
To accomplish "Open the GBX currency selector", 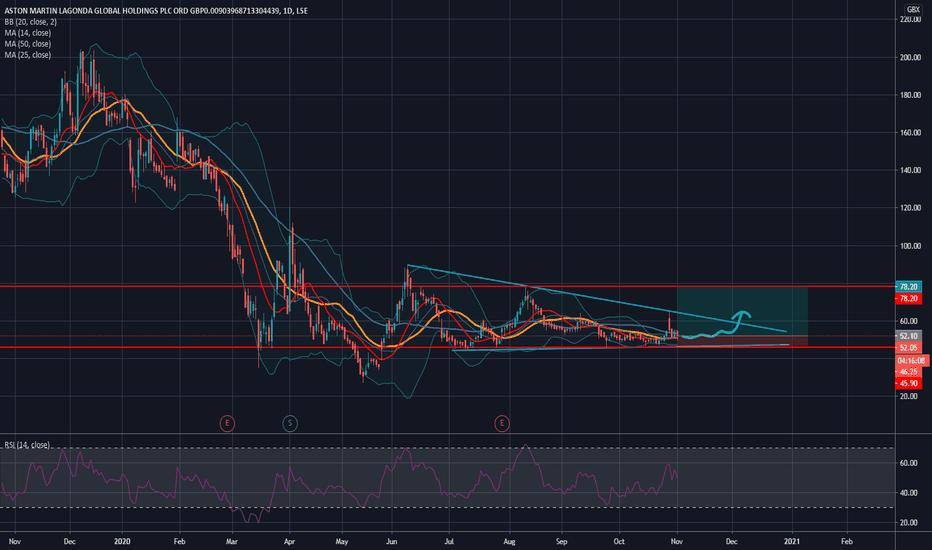I will tap(912, 9).
